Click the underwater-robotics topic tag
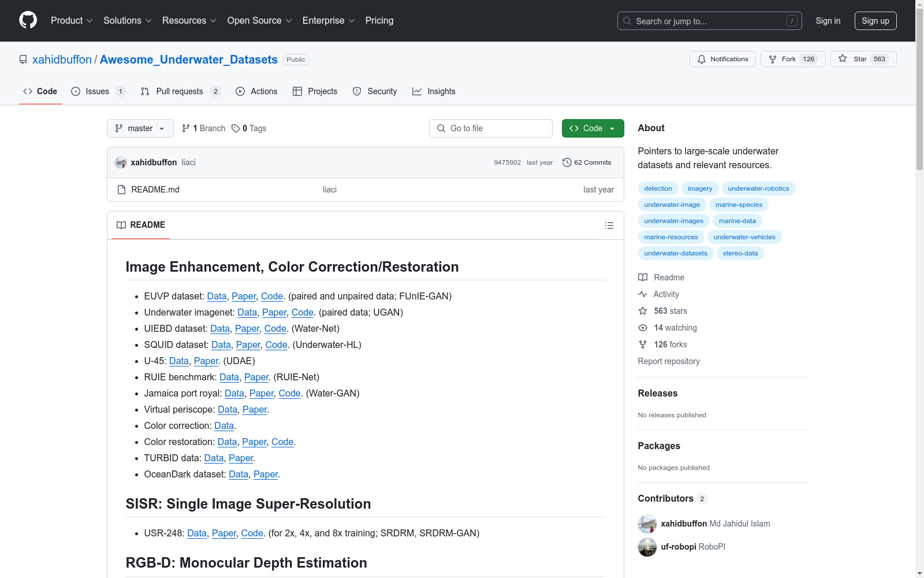Viewport: 924px width, 578px height. 758,188
